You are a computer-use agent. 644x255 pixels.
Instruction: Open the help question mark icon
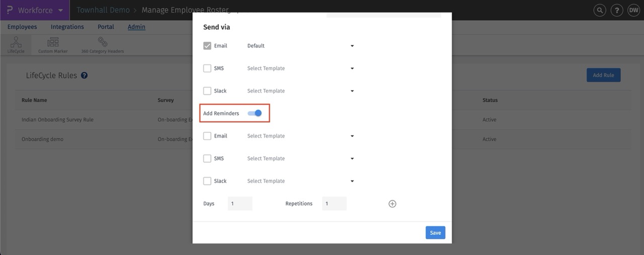[616, 10]
